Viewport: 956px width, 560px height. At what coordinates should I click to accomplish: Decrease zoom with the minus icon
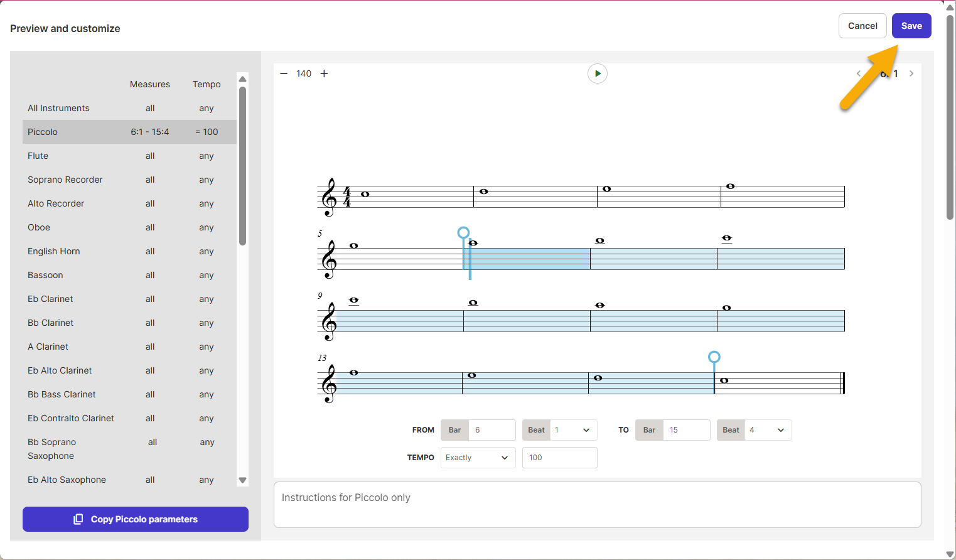(x=284, y=73)
